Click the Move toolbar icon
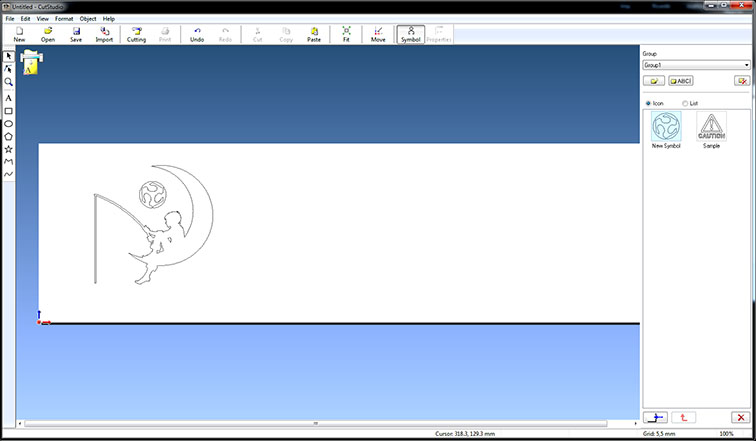The height and width of the screenshot is (441, 756). click(378, 35)
